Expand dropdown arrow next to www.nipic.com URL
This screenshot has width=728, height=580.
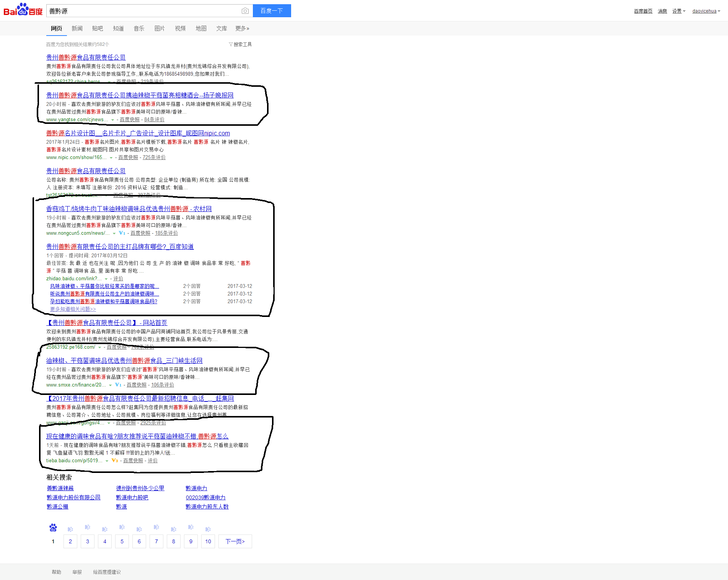pyautogui.click(x=111, y=158)
